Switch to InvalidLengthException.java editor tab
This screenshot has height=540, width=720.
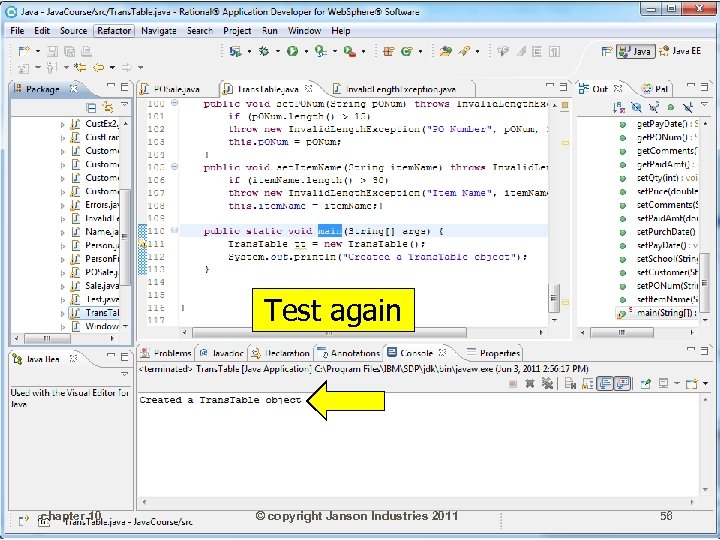point(400,89)
